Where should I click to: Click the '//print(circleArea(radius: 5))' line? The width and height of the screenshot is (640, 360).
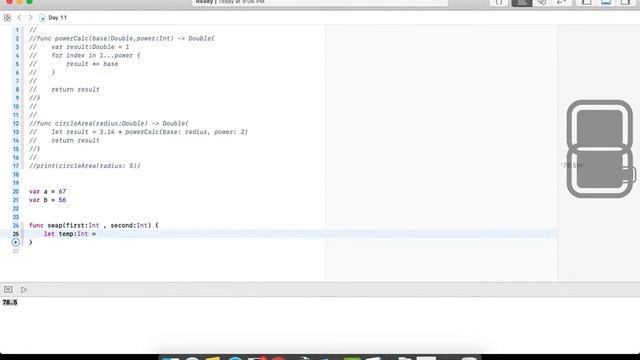point(84,166)
